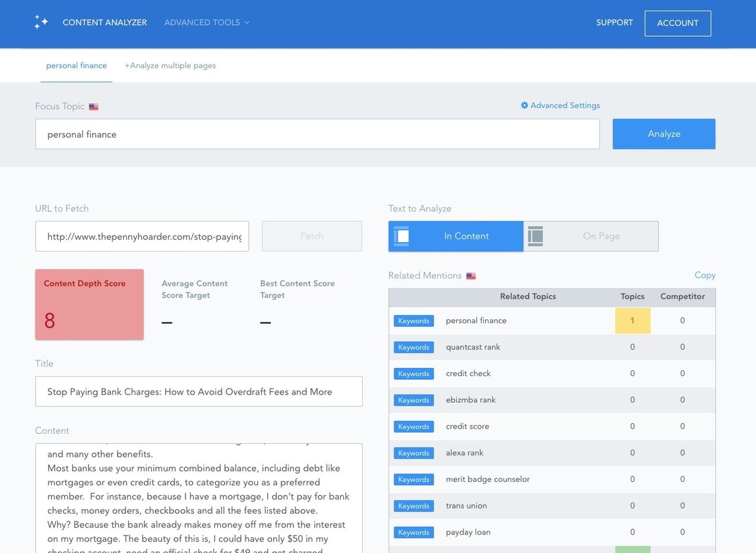The width and height of the screenshot is (756, 553).
Task: Switch the text source to On Page
Action: tap(591, 236)
